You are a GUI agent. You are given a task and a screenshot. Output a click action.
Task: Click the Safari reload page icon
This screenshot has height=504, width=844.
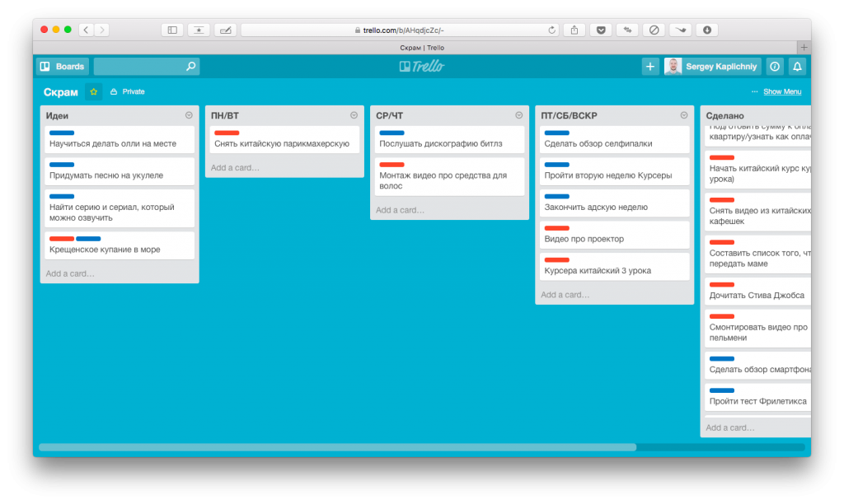[x=553, y=29]
